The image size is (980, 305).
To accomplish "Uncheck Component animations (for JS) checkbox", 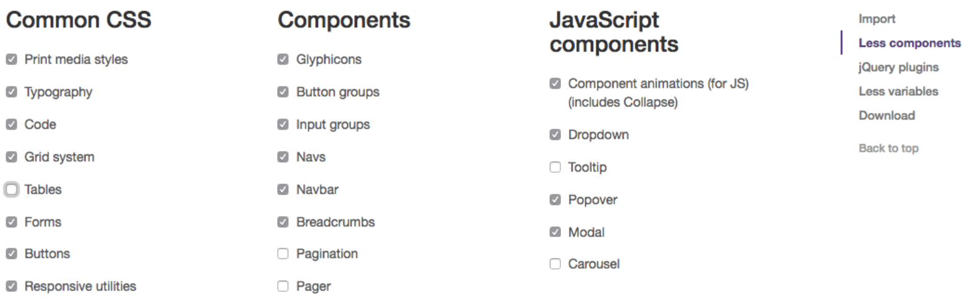I will [x=555, y=84].
